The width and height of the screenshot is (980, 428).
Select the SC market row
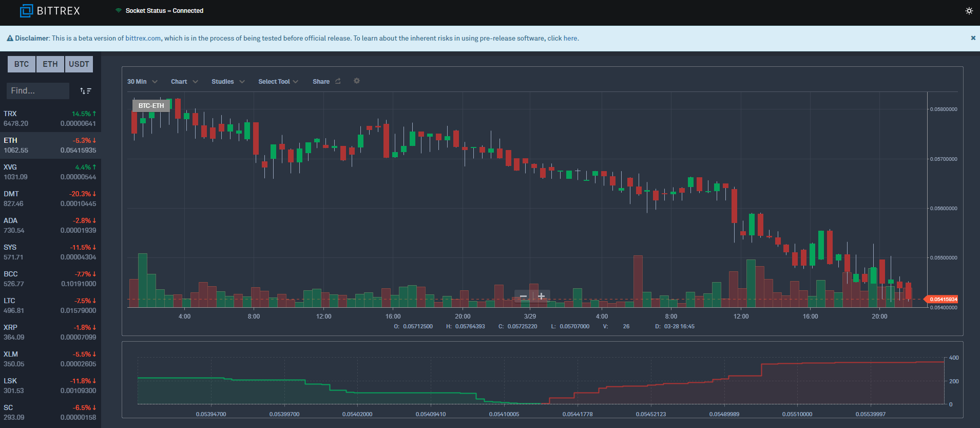(x=50, y=413)
